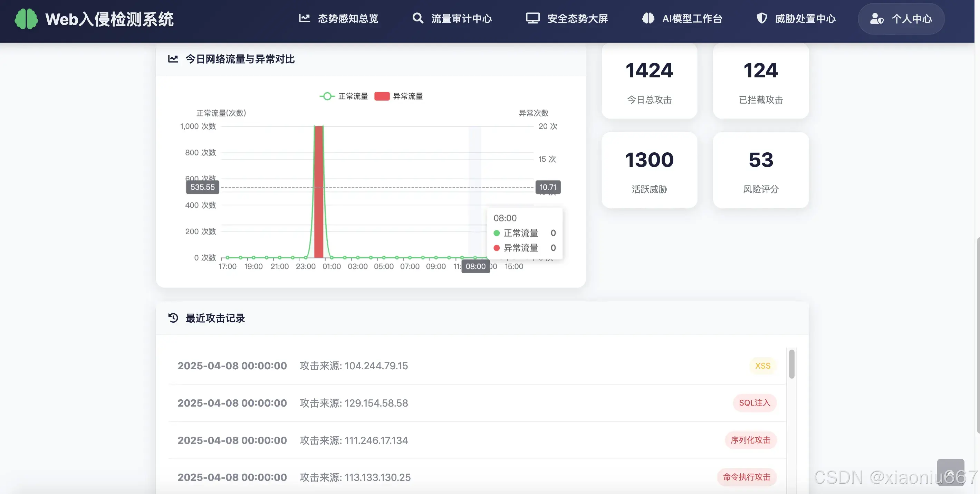Open the AI模型工作台 menu item
This screenshot has width=980, height=494.
[x=692, y=19]
